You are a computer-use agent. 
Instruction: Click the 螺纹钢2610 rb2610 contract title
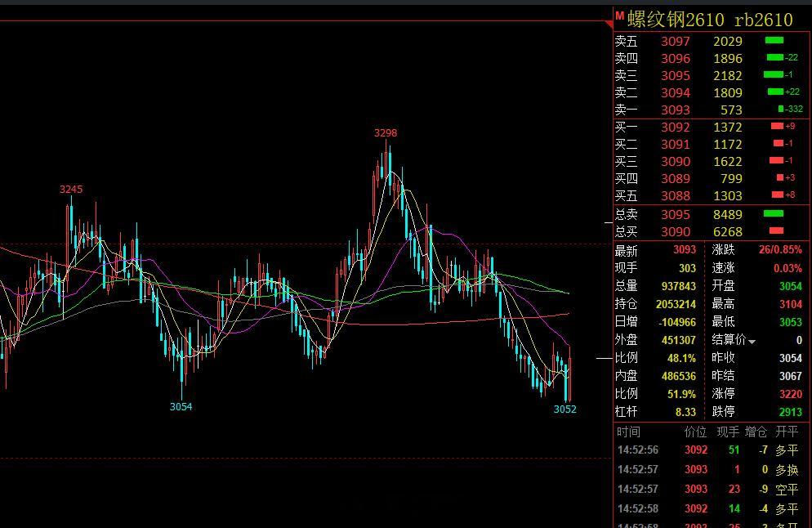710,20
